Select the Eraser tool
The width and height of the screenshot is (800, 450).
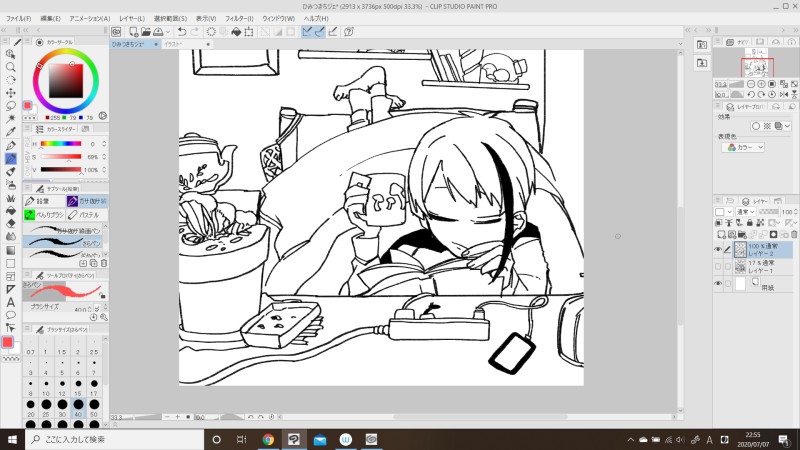tap(11, 223)
